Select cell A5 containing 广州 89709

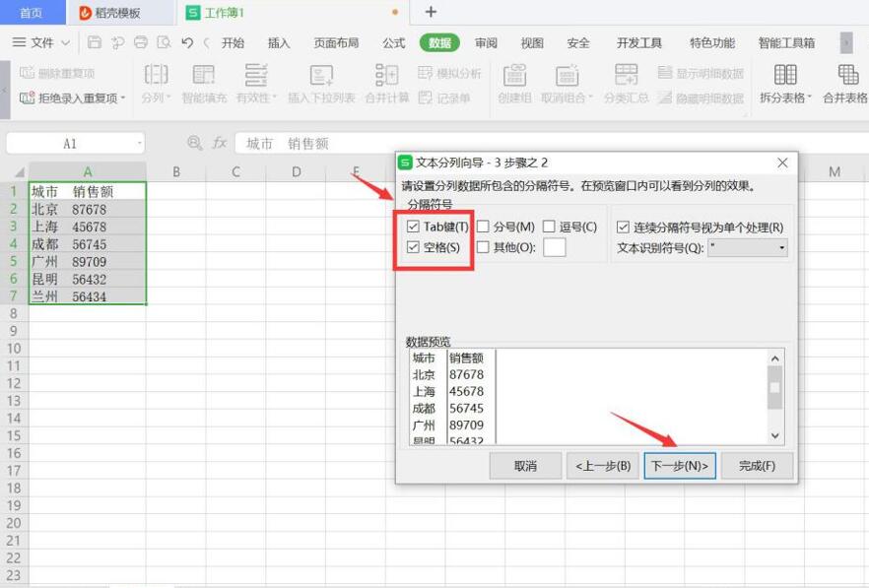88,261
